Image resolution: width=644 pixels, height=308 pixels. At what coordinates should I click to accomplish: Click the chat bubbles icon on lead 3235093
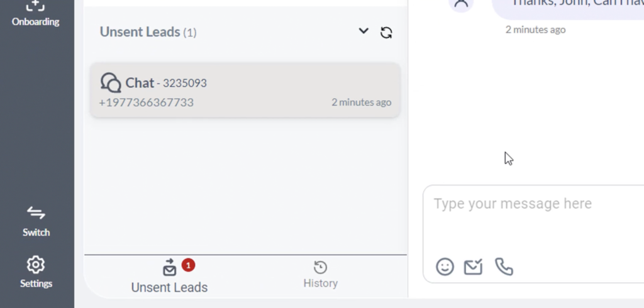(111, 83)
